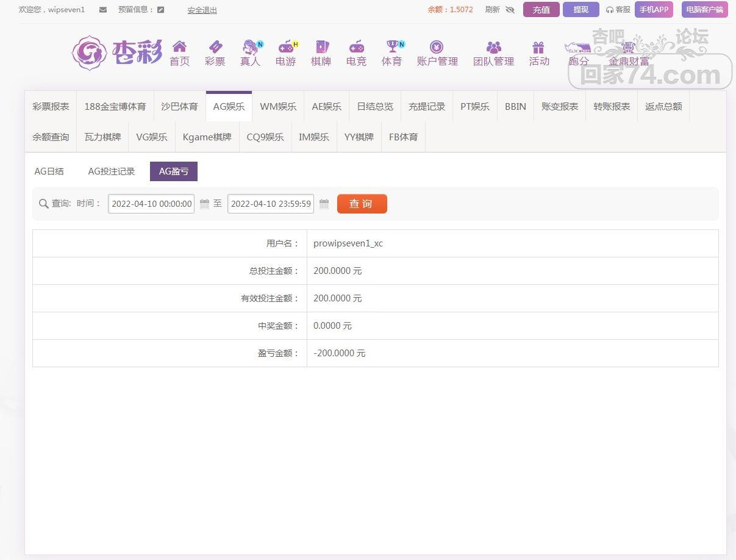This screenshot has height=560, width=736.
Task: Open the 体育 sports trophy icon
Action: tap(391, 47)
